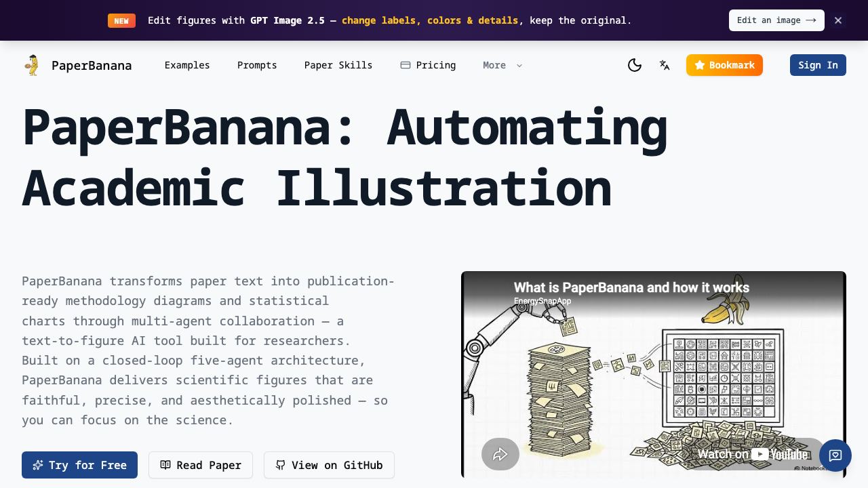The width and height of the screenshot is (868, 488).
Task: Go to the Prompts page
Action: 257,65
